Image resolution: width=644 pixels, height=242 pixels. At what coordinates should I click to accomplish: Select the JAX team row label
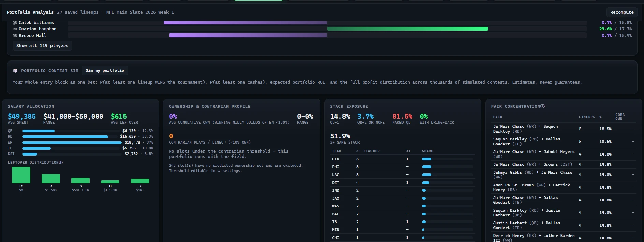[x=336, y=198]
